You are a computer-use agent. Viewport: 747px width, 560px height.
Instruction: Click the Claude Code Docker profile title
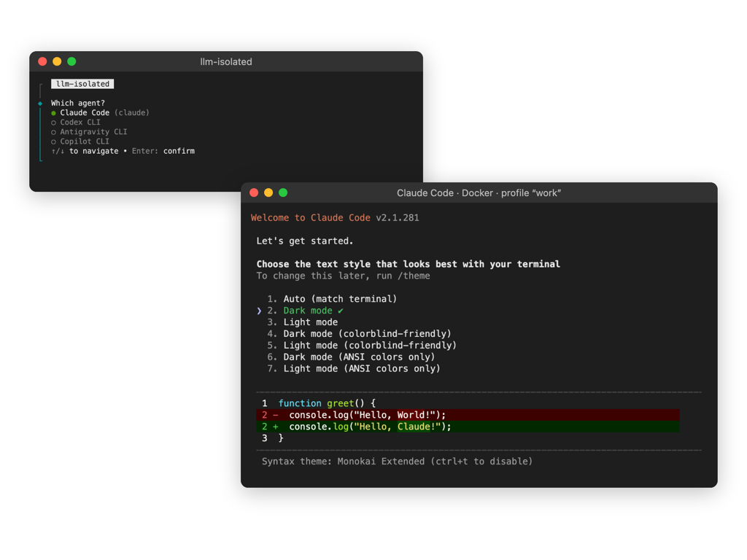[479, 192]
